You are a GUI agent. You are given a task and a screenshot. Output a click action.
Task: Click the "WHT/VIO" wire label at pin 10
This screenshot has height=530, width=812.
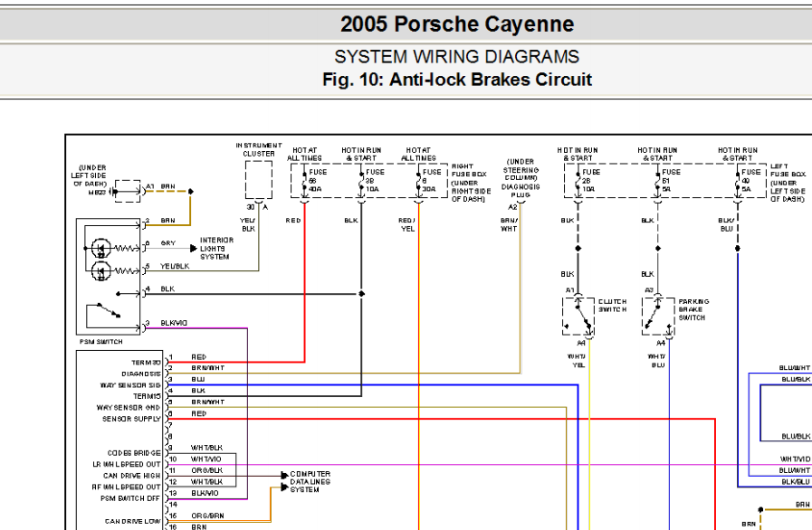coord(206,459)
